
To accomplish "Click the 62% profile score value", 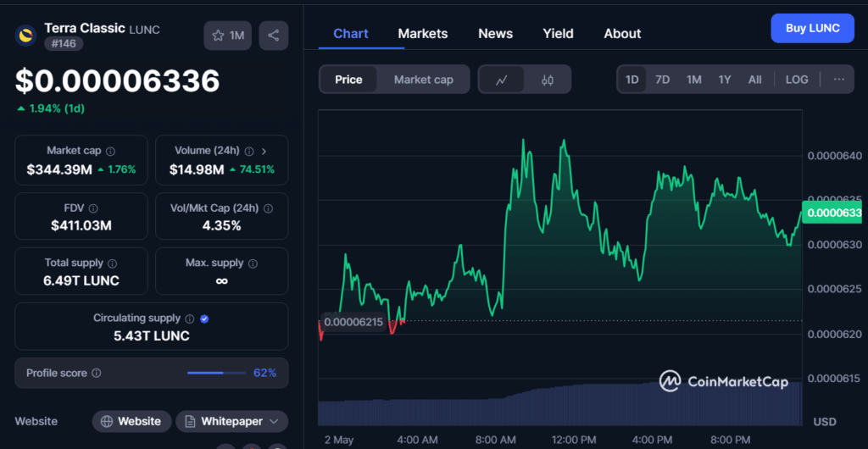I will point(264,374).
